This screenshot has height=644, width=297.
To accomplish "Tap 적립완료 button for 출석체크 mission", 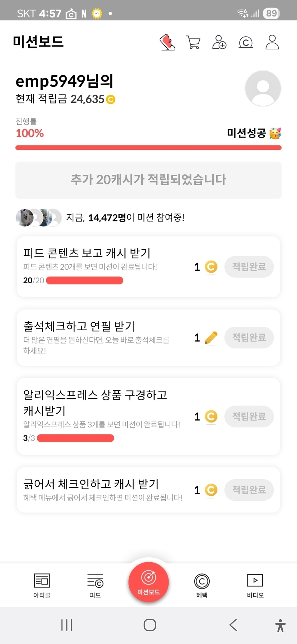I will 249,337.
